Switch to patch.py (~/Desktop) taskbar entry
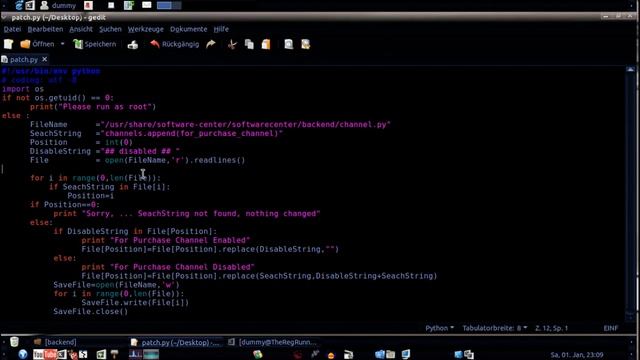This screenshot has height=360, width=640. click(x=176, y=342)
